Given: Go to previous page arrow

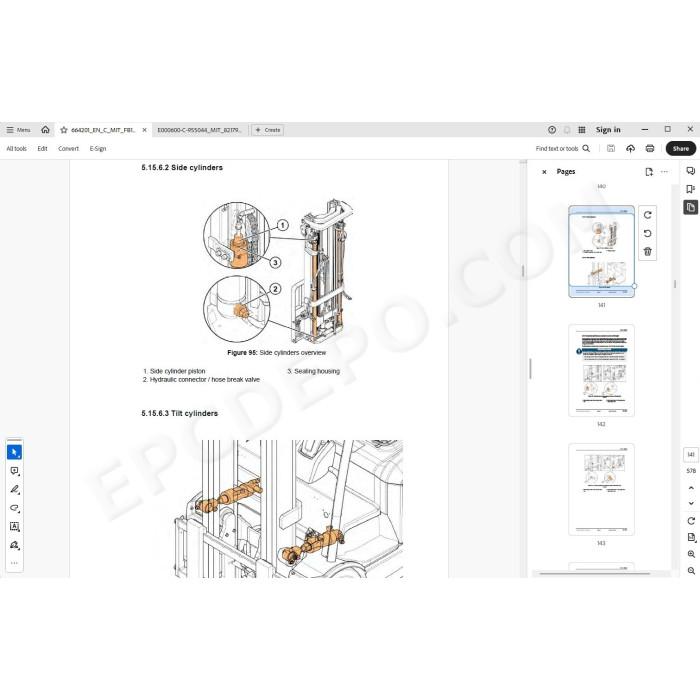Looking at the screenshot, I should click(691, 488).
